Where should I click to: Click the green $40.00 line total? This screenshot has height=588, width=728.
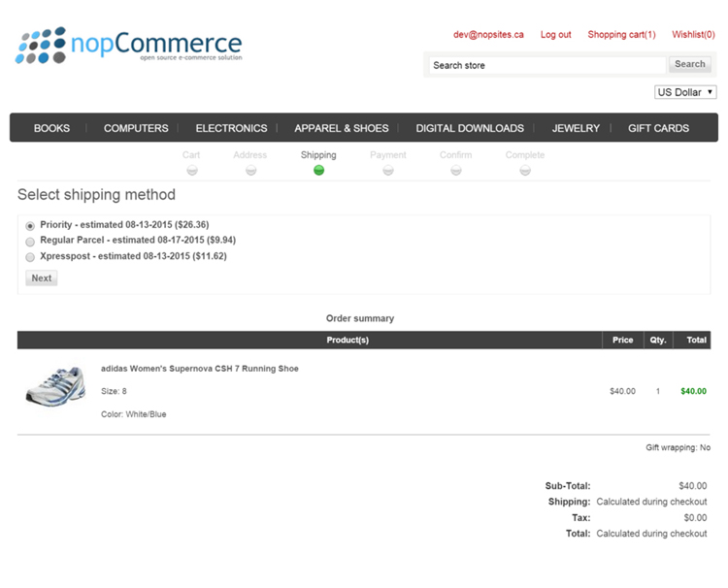pyautogui.click(x=694, y=391)
